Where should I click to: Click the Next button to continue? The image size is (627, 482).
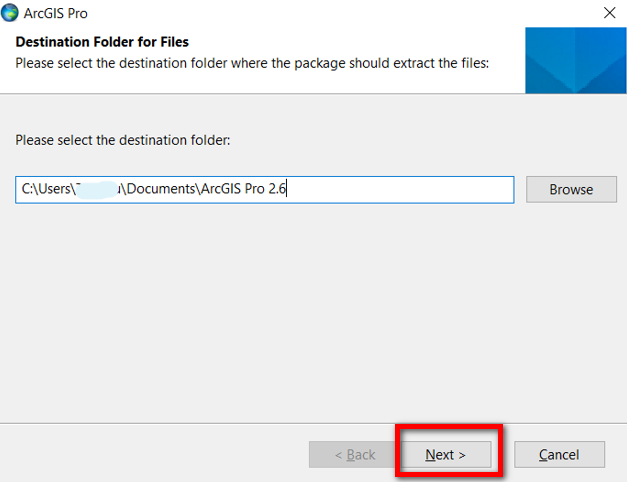[x=446, y=454]
